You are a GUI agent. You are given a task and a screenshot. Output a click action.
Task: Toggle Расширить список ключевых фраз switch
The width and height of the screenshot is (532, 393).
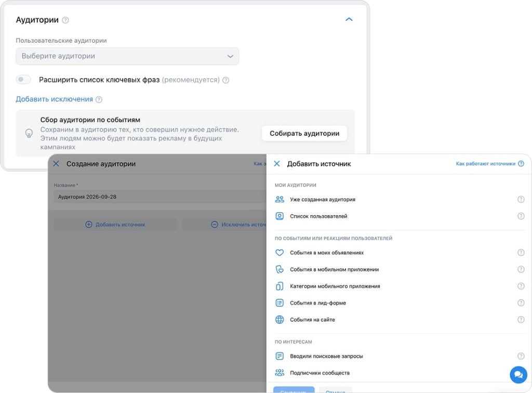(x=23, y=80)
